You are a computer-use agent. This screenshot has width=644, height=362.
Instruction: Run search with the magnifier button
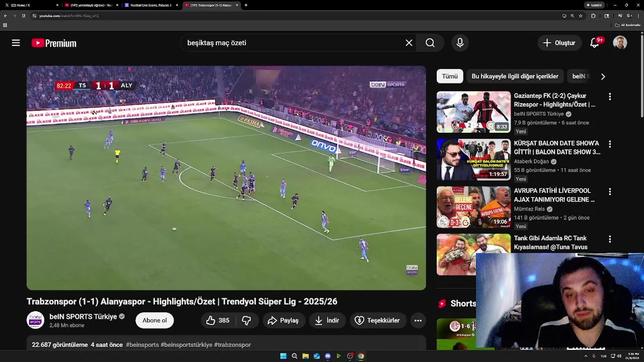tap(430, 43)
